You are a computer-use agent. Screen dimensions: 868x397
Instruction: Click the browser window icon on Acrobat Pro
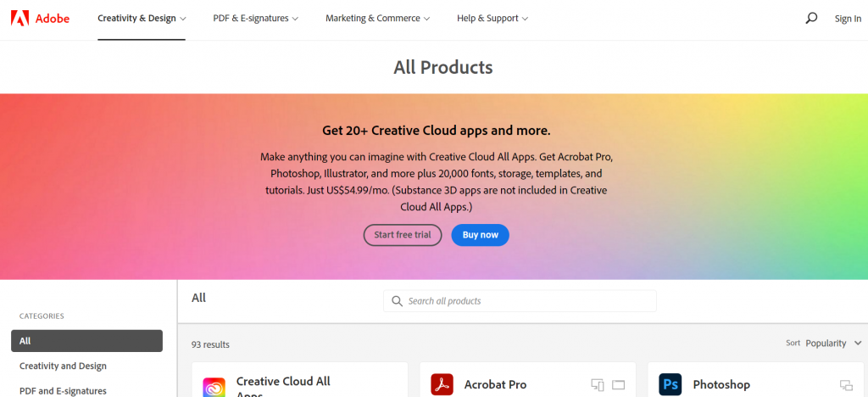(618, 385)
